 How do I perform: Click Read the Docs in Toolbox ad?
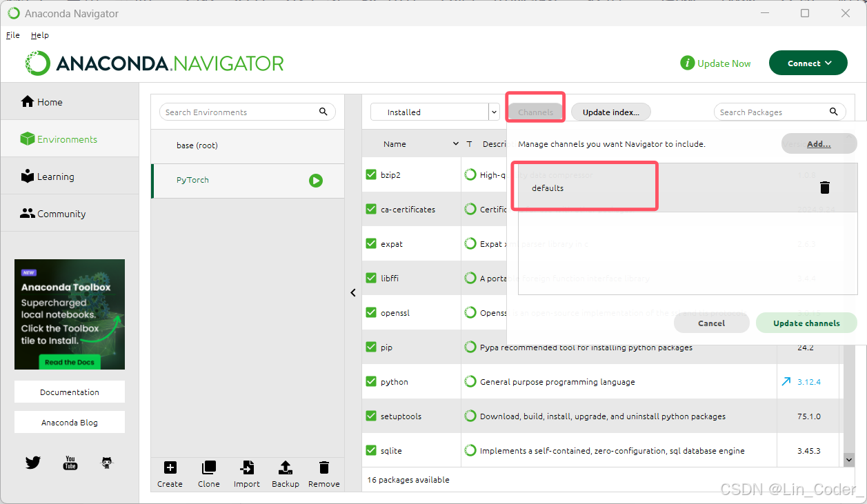coord(70,362)
